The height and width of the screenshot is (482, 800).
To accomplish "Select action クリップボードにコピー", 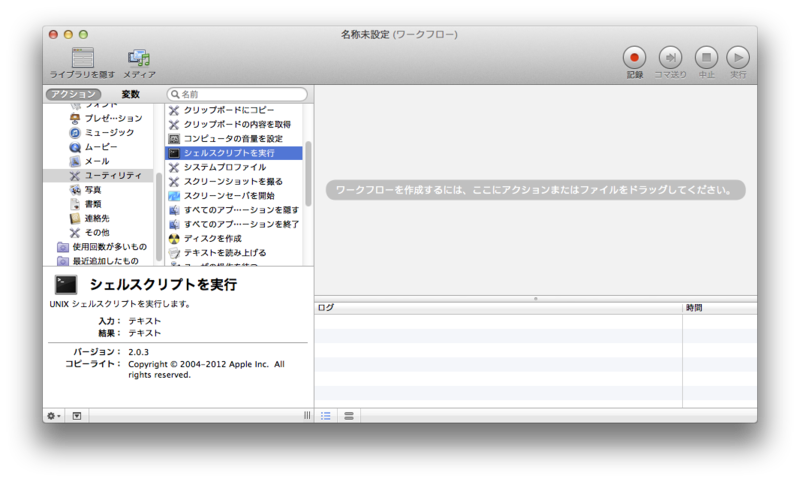I will point(234,110).
